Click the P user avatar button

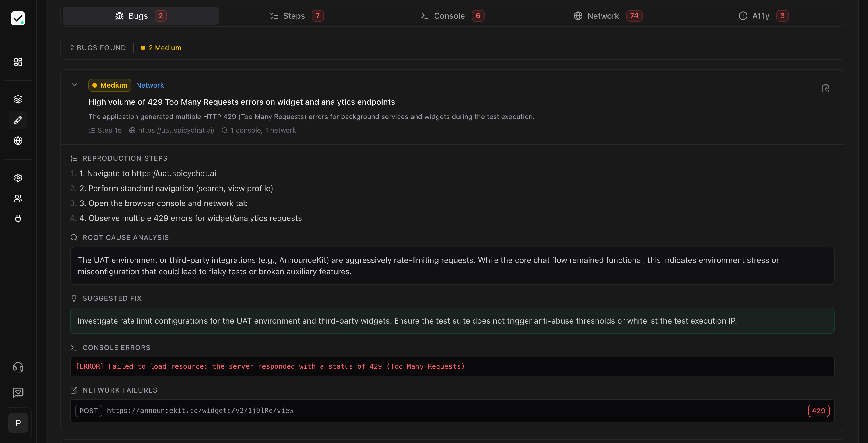(18, 423)
